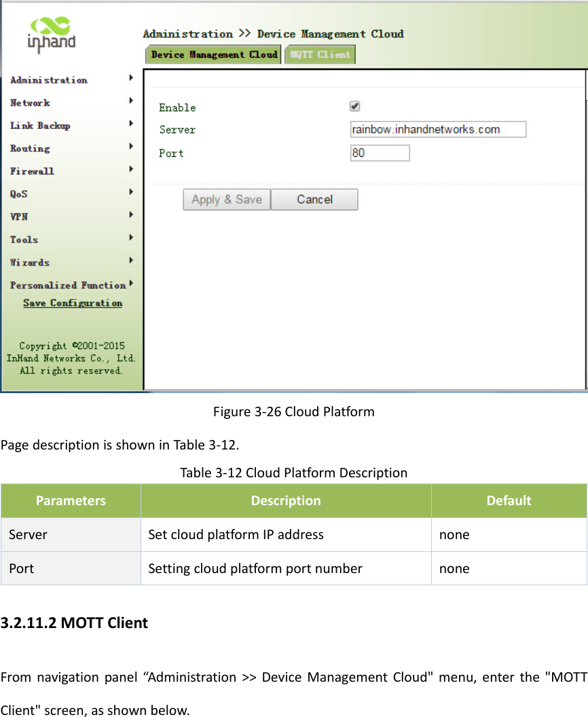Viewport: 588px width, 717px height.
Task: Click inside the Port number field
Action: 380,153
